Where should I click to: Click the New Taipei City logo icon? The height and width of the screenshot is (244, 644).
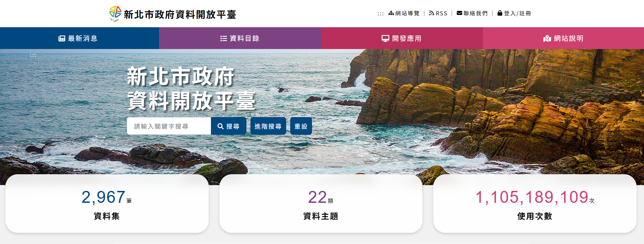(x=115, y=14)
